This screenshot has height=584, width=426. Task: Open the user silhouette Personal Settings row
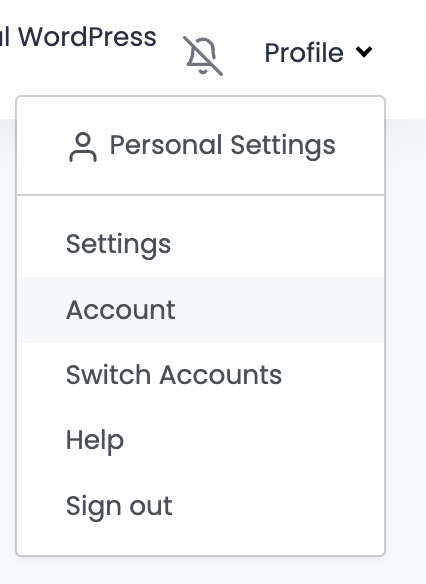click(201, 145)
